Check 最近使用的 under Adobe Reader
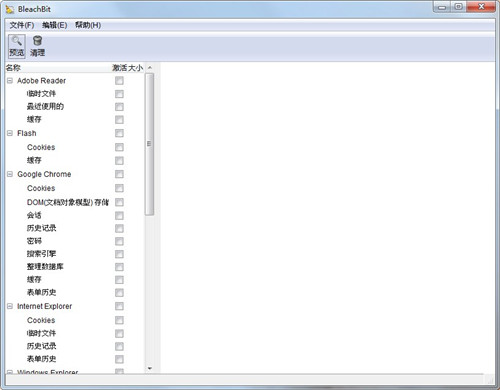Viewport: 500px width, 390px height. (119, 107)
